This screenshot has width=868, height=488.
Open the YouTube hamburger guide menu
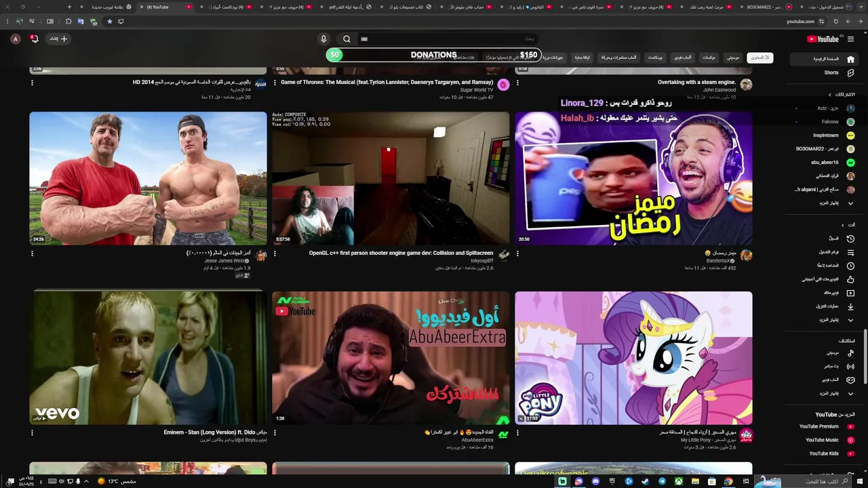(x=850, y=39)
